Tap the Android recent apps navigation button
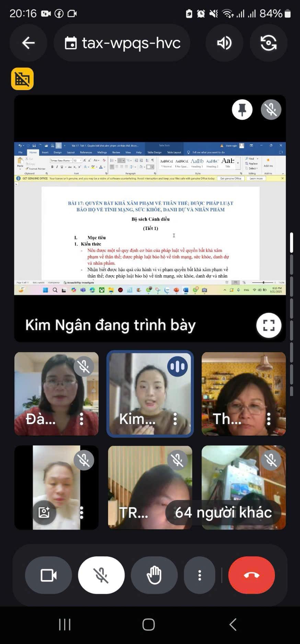300x644 pixels. (x=65, y=624)
